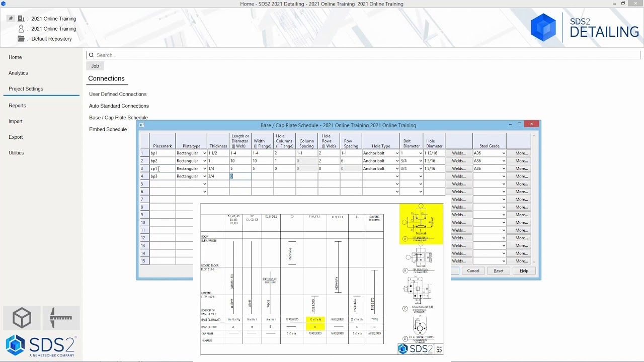The width and height of the screenshot is (644, 362).
Task: Click the Hole Diameter cell '1 13/16'
Action: tap(434, 153)
